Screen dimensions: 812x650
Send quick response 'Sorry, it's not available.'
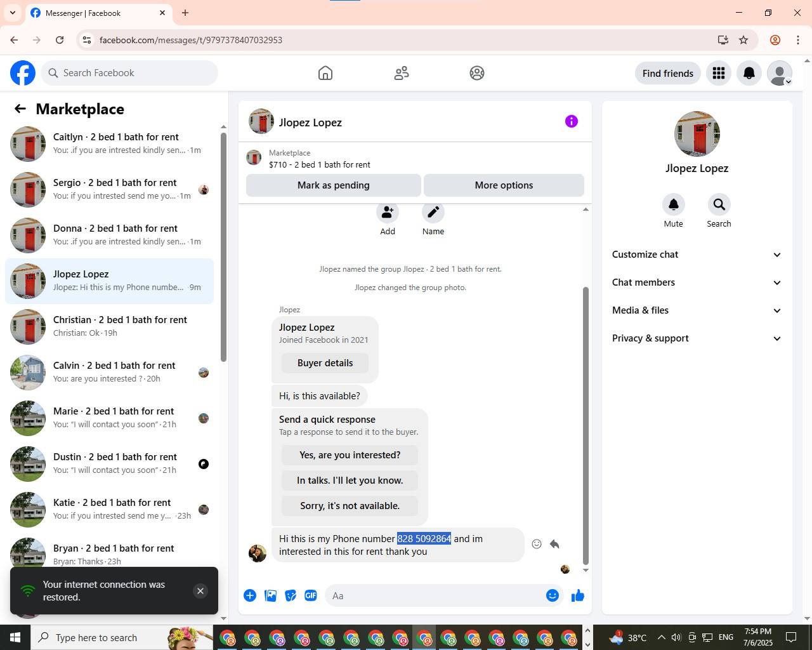click(x=350, y=506)
